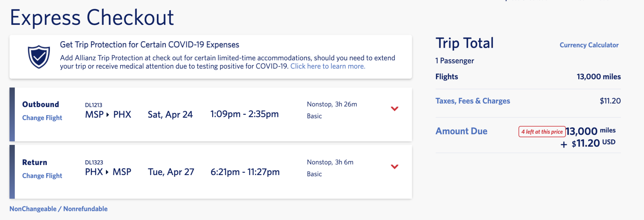Viewport: 644px width, 220px height.
Task: Click the Amount Due label
Action: tap(461, 131)
